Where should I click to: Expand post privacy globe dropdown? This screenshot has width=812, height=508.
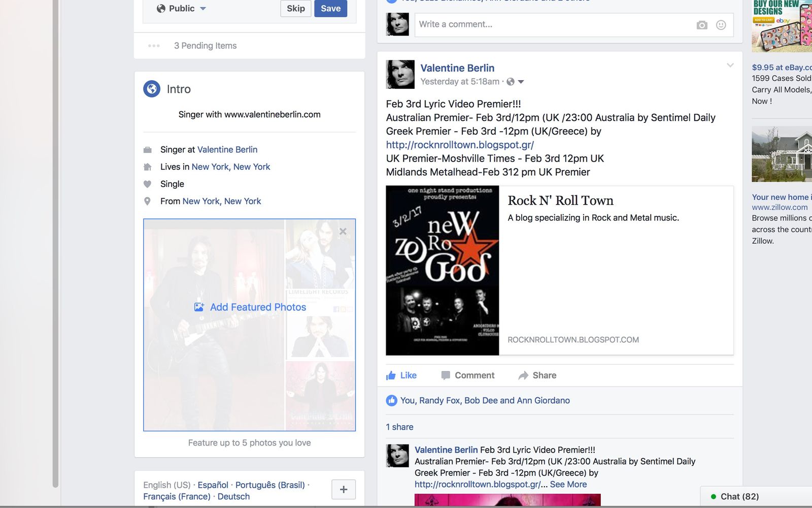[x=516, y=82]
